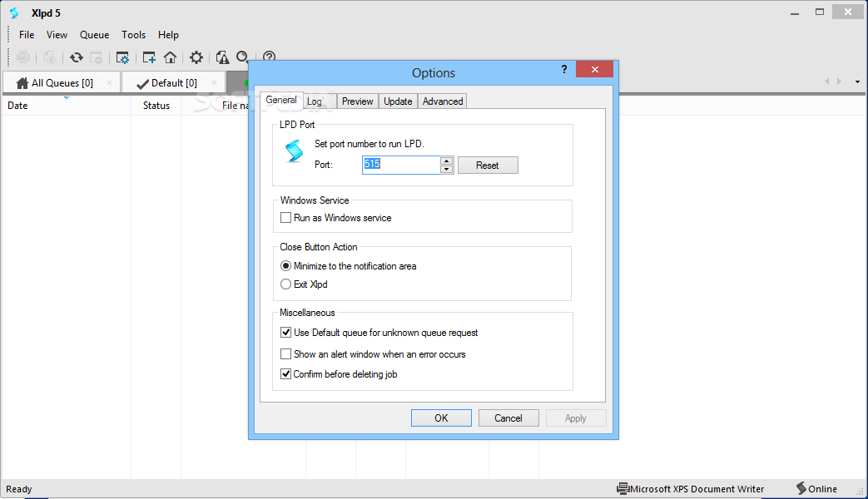Close the Options dialog with red X
This screenshot has height=499, width=868.
594,69
